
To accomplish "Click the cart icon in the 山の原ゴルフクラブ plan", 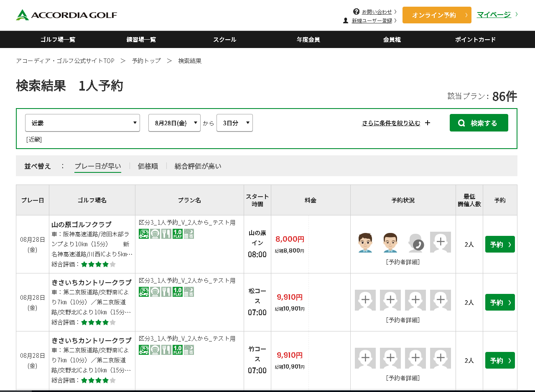I will 144,234.
